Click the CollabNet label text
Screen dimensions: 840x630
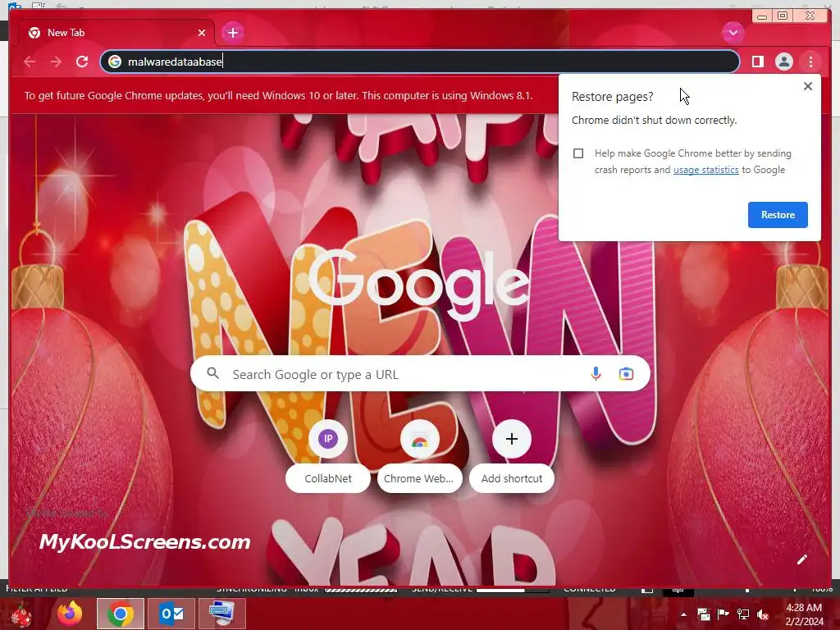pyautogui.click(x=328, y=478)
